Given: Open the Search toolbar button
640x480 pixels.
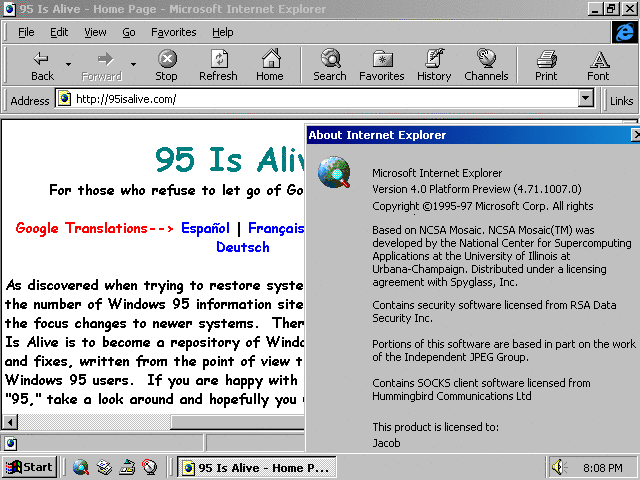Looking at the screenshot, I should click(330, 65).
